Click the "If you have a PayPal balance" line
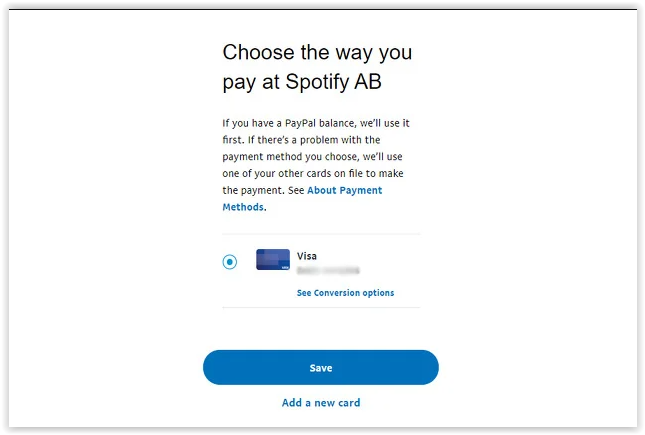Screen dimensions: 645x435 [x=316, y=123]
